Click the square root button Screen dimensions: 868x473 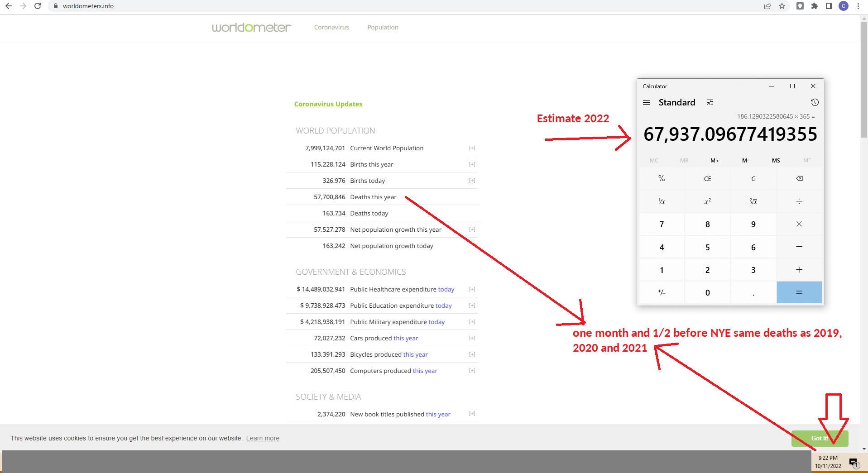(753, 201)
